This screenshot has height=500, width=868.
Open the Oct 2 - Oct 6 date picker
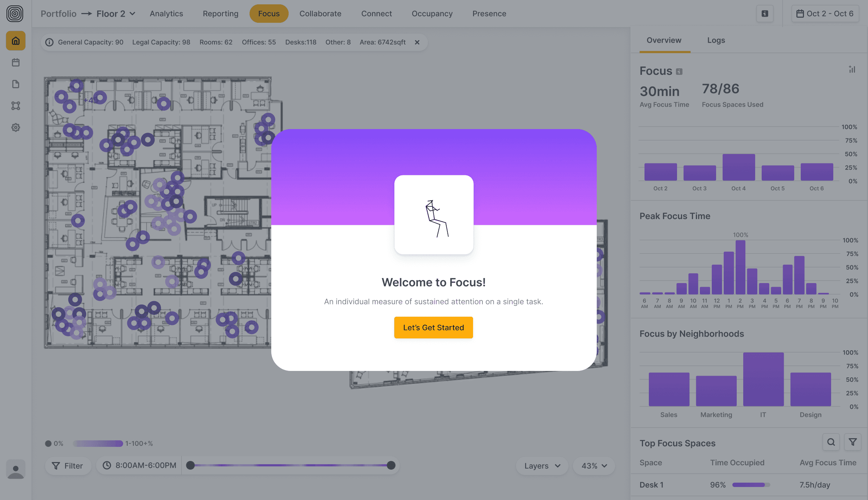point(825,14)
